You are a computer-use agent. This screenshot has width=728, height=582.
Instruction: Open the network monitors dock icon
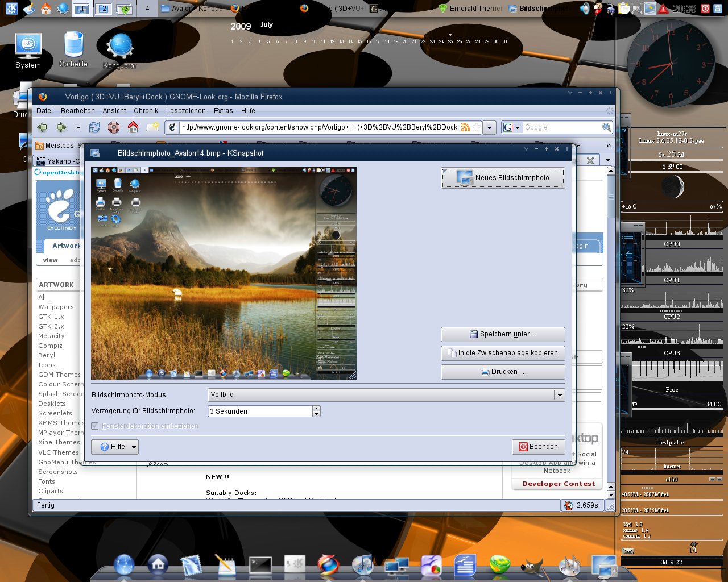pyautogui.click(x=396, y=567)
